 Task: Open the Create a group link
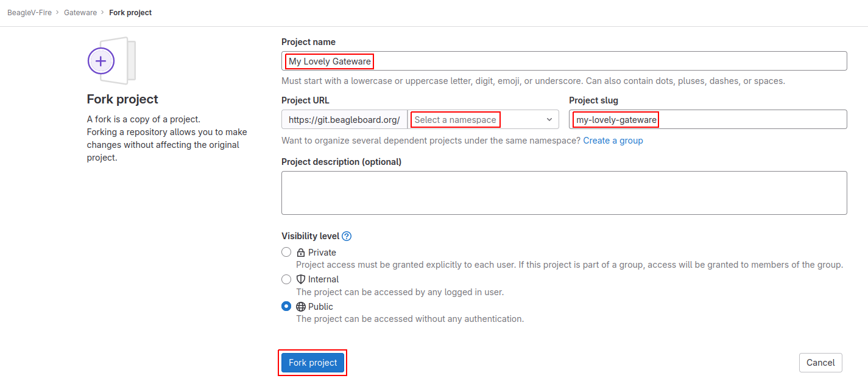pyautogui.click(x=613, y=141)
